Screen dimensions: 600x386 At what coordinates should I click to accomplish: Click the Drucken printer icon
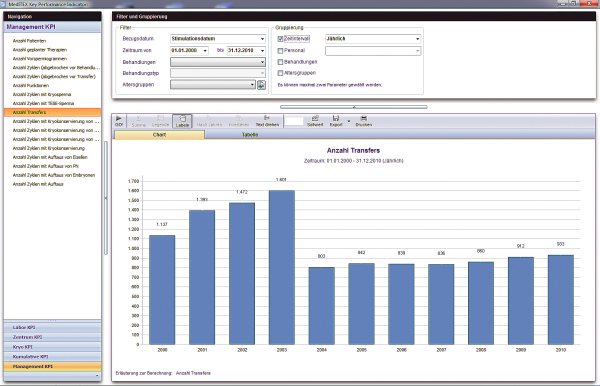click(x=364, y=118)
